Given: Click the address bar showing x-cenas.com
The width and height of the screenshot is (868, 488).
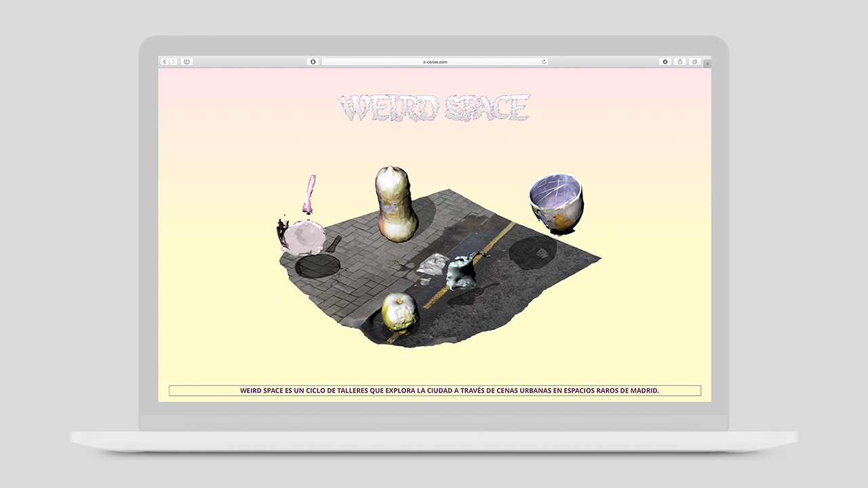Looking at the screenshot, I should [x=434, y=62].
